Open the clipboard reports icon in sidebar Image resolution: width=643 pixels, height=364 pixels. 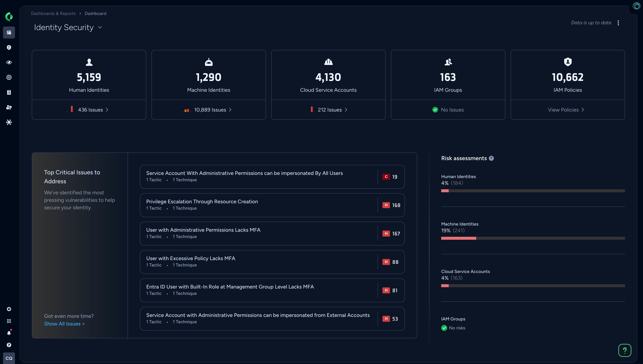[9, 92]
